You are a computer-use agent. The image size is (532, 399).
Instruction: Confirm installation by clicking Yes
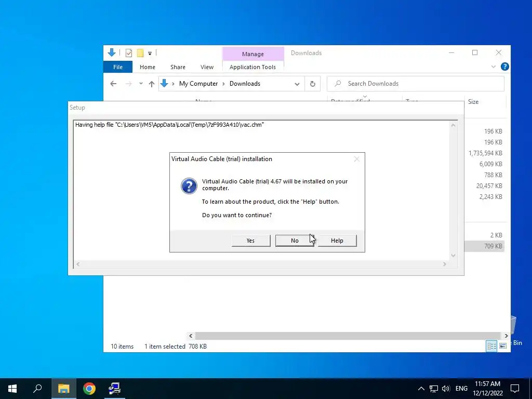coord(251,241)
